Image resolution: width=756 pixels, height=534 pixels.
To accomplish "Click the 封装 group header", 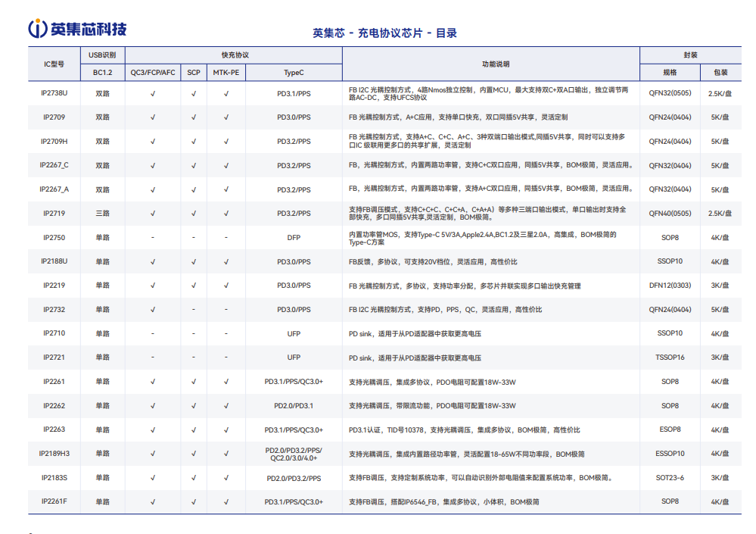I will click(x=690, y=55).
